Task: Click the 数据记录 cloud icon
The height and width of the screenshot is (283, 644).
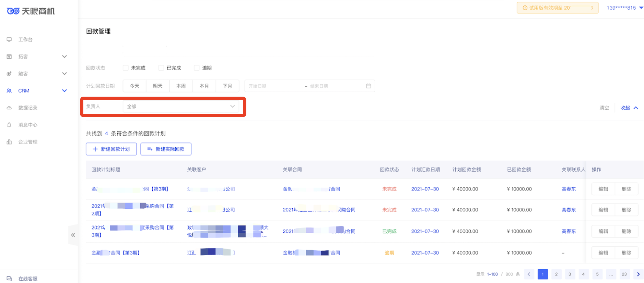Action: 9,108
